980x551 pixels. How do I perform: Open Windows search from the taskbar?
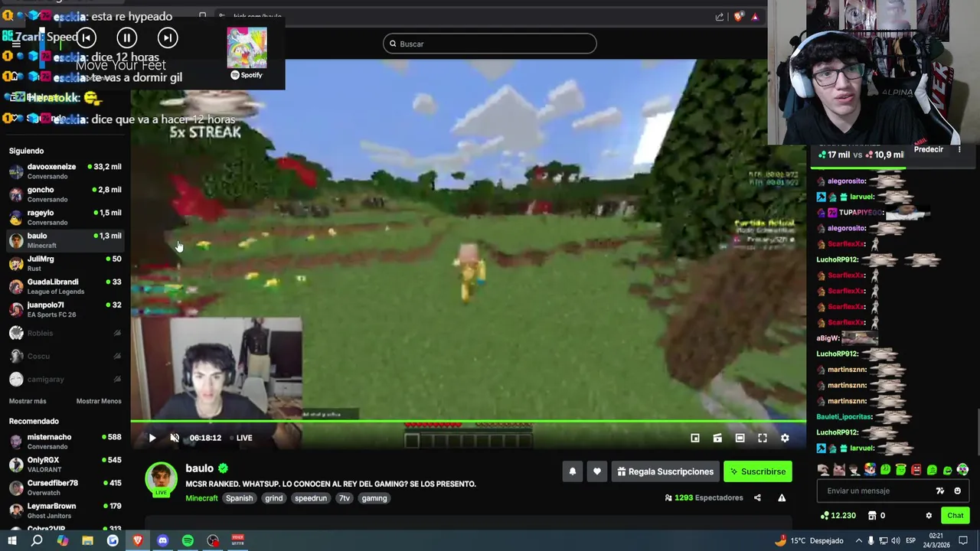tap(37, 540)
